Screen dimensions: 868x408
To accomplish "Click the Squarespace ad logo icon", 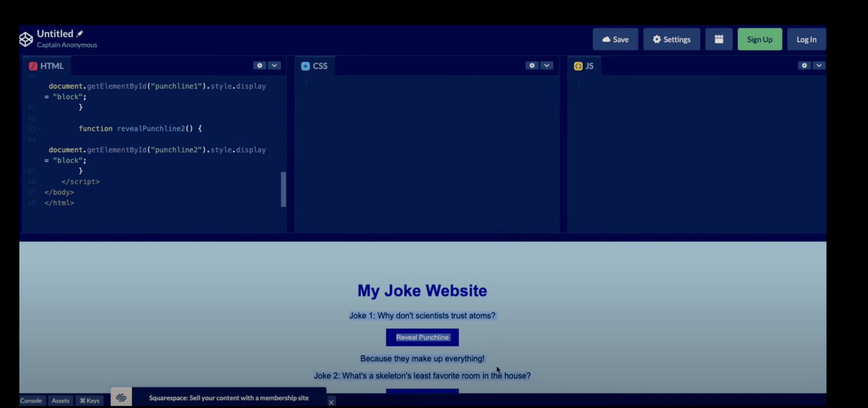I will (x=121, y=397).
